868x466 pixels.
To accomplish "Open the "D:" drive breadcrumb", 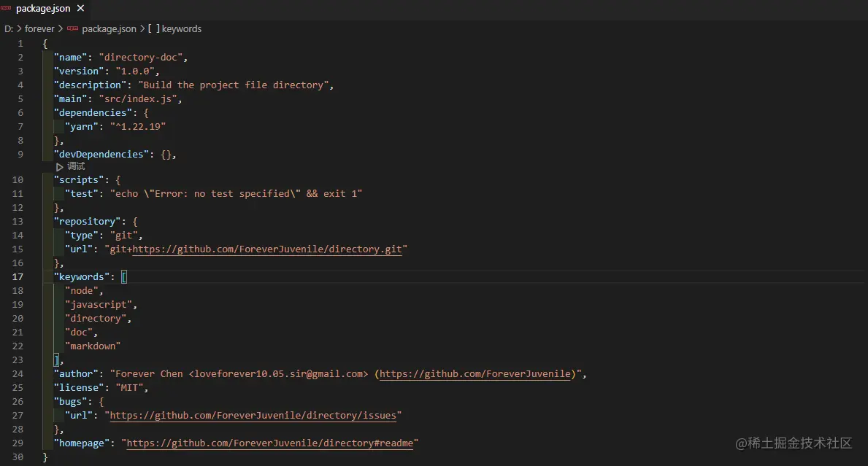I will coord(9,29).
